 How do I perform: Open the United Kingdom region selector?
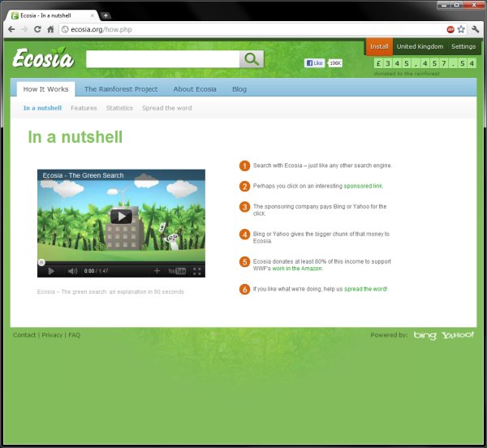click(420, 46)
